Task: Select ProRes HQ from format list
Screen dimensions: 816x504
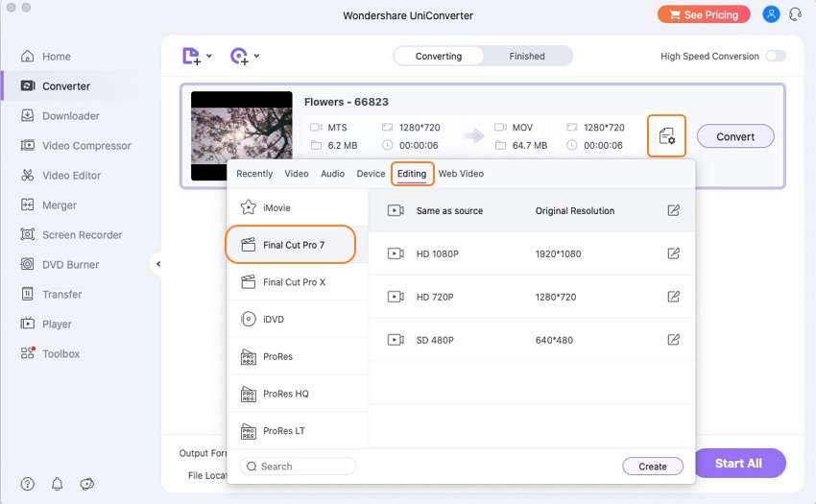Action: pos(285,394)
